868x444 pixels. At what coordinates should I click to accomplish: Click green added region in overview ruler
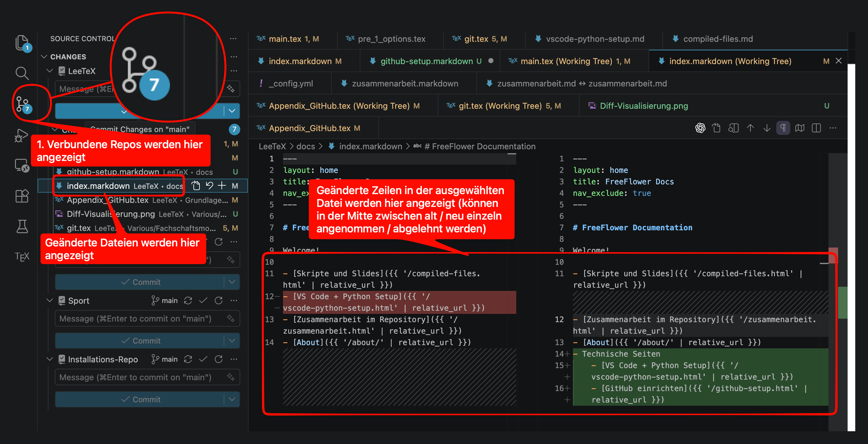[x=843, y=302]
